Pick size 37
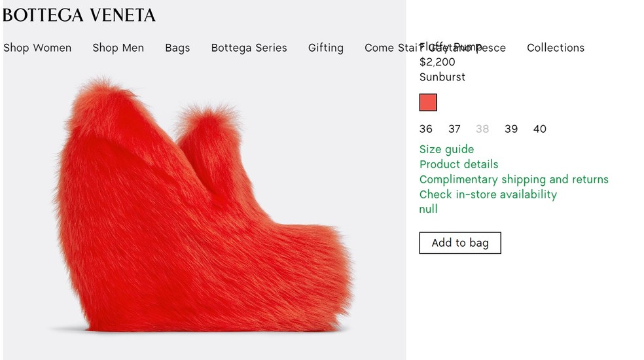Viewport: 644px width, 360px height. (454, 129)
